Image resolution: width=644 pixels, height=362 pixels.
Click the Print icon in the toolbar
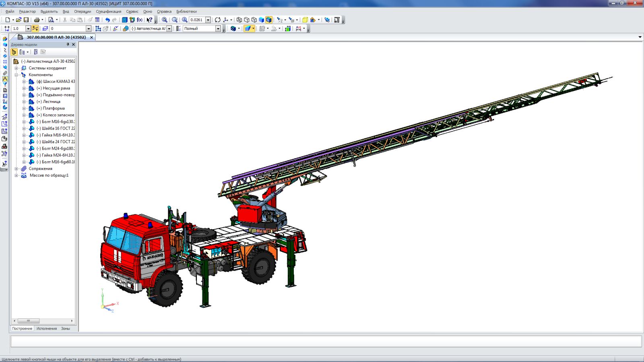[x=37, y=20]
